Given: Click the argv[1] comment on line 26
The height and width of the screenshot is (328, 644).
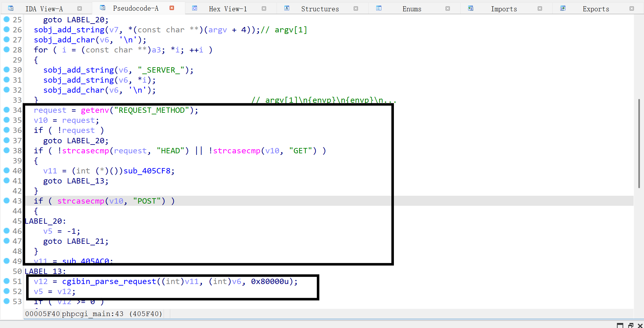Looking at the screenshot, I should (x=284, y=30).
